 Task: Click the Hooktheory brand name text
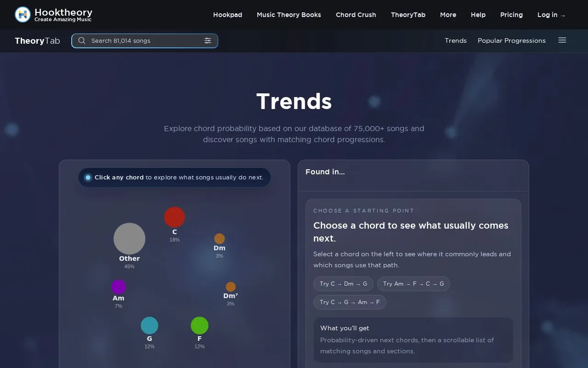click(63, 12)
